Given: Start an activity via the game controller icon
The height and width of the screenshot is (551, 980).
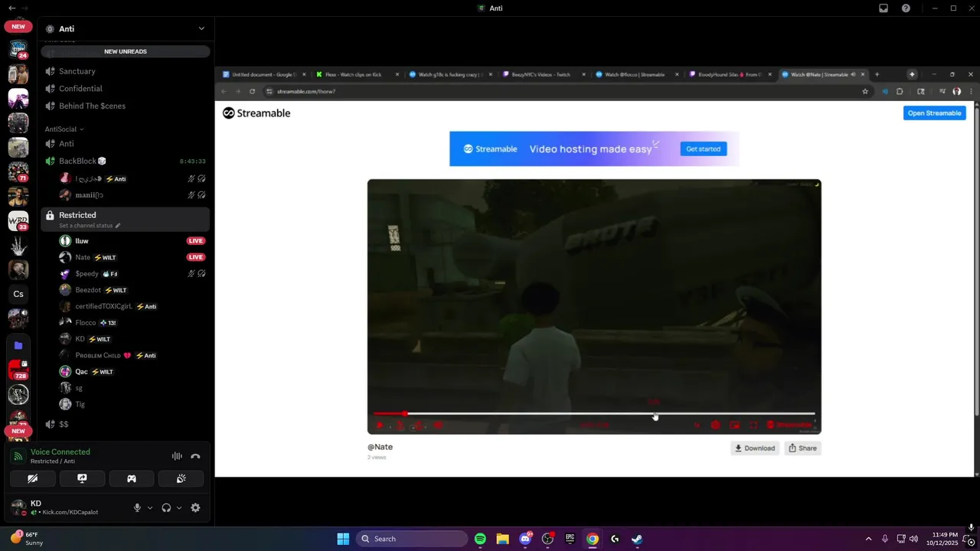Looking at the screenshot, I should 132,478.
